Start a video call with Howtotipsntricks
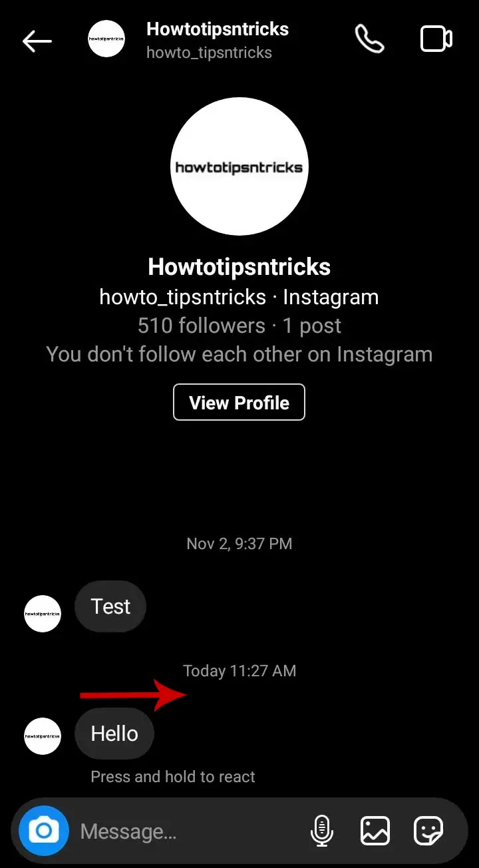This screenshot has width=479, height=868. [x=436, y=39]
